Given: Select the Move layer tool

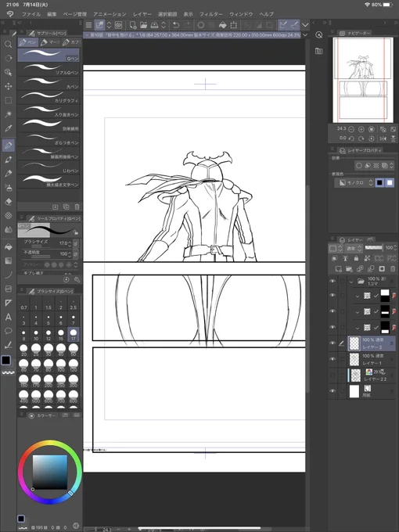Looking at the screenshot, I should [x=8, y=86].
